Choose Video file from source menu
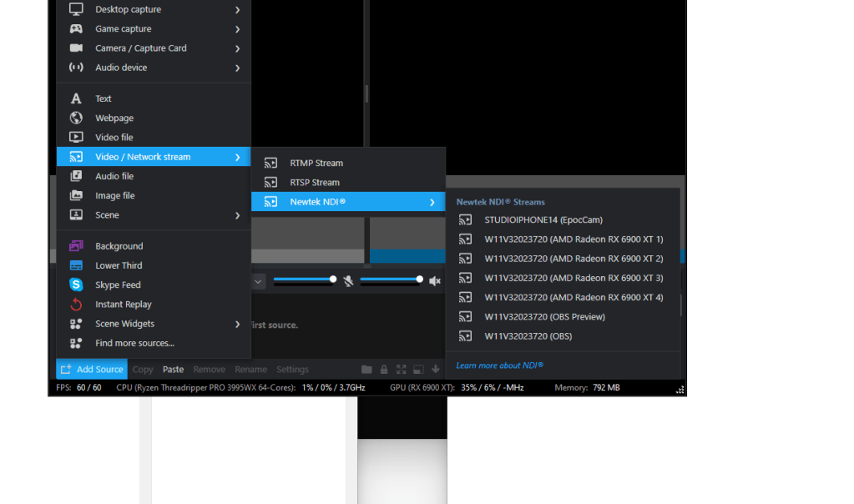854x504 pixels. tap(154, 137)
